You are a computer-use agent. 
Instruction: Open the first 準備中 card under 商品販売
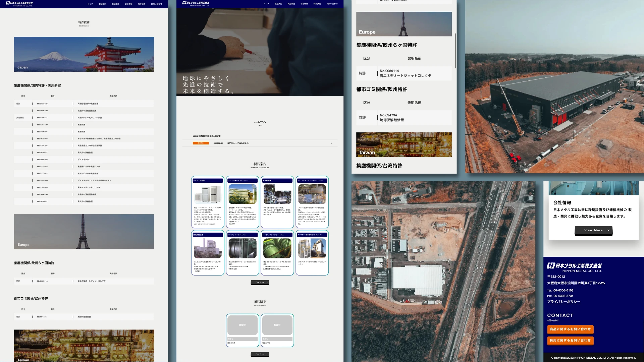[x=243, y=330]
